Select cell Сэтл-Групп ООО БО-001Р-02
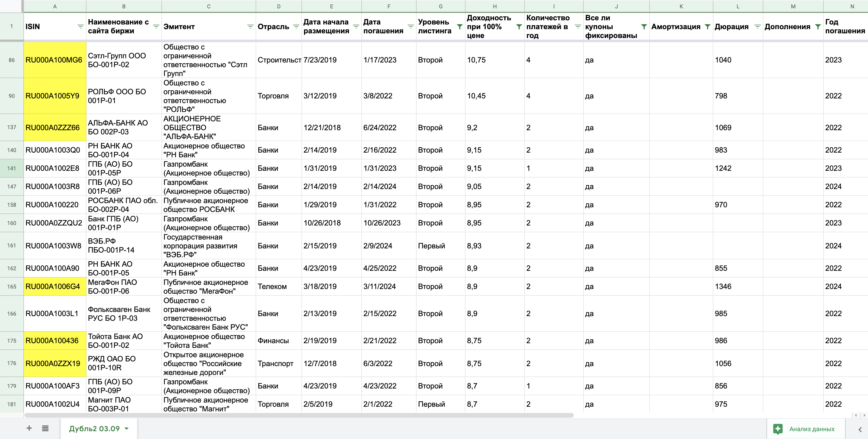 (x=124, y=60)
